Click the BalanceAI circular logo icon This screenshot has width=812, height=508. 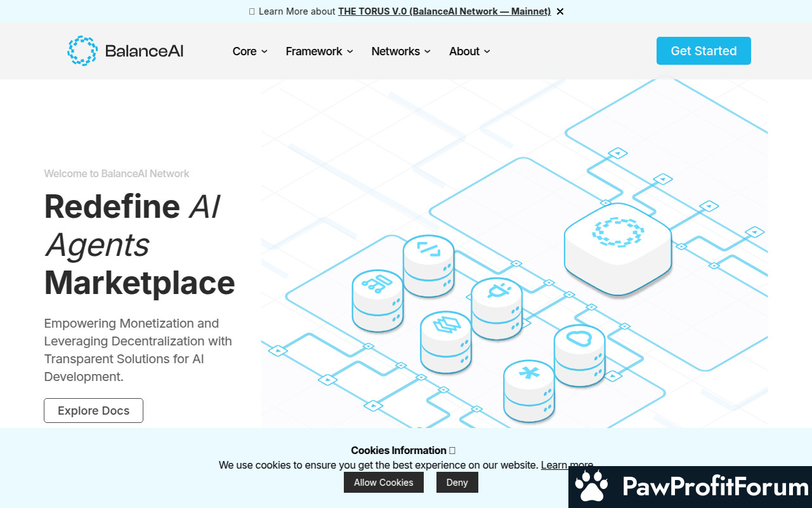click(82, 51)
